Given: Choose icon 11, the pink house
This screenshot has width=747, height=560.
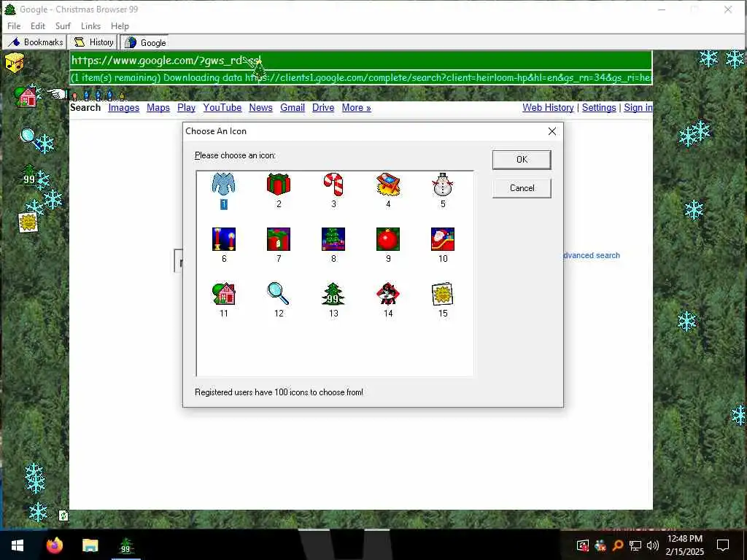Looking at the screenshot, I should point(224,294).
